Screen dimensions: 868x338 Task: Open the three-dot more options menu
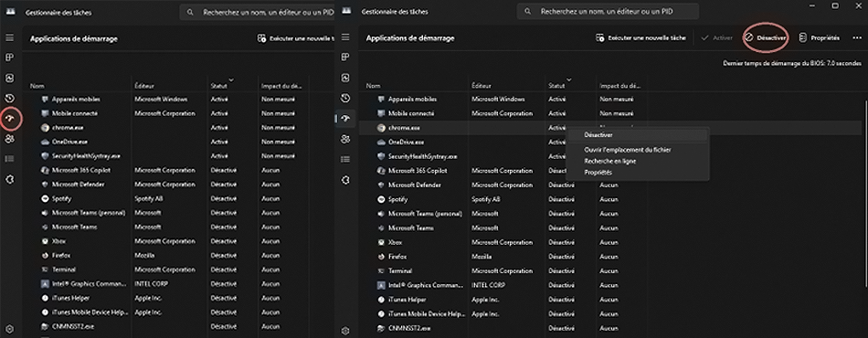857,38
